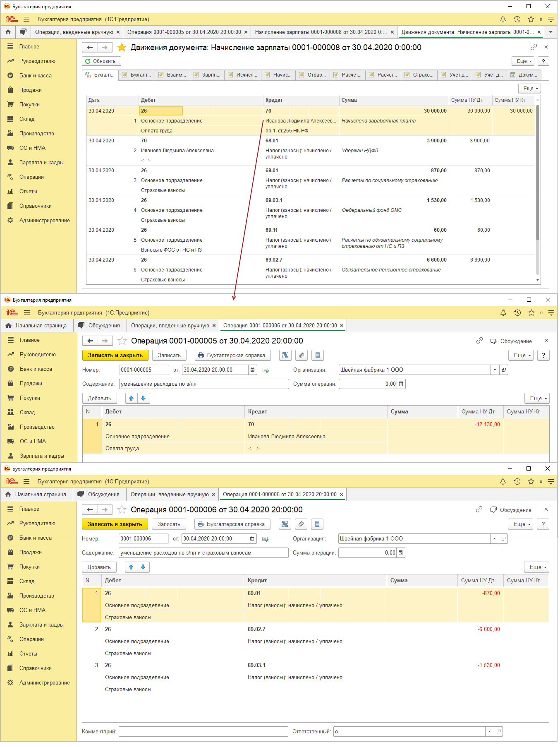Open Страхо... register tab in Движения документа
The image size is (560, 747).
pos(419,75)
